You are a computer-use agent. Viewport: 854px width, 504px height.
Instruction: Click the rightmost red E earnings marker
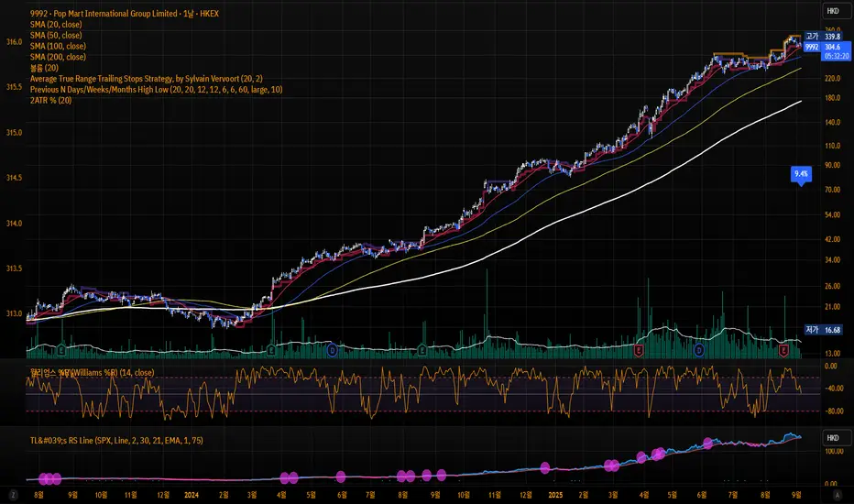pyautogui.click(x=783, y=350)
